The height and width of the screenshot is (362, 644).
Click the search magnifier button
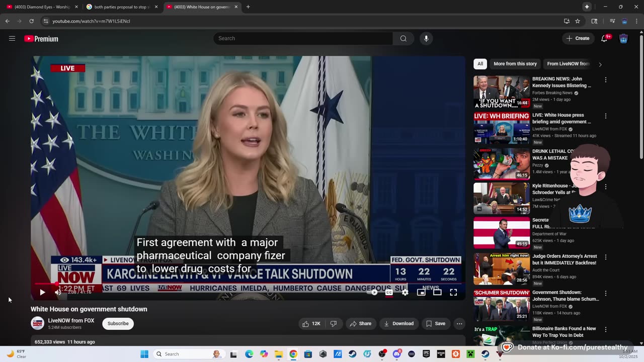tap(404, 39)
